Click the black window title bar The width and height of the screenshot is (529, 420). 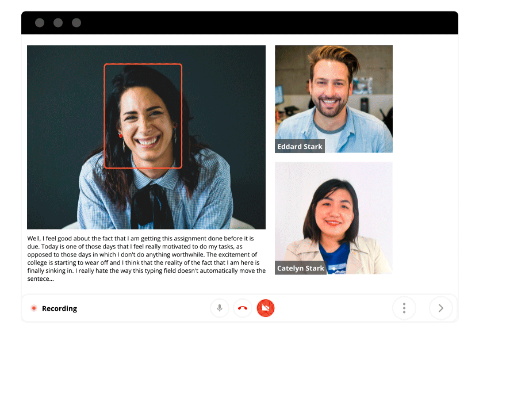click(x=259, y=23)
